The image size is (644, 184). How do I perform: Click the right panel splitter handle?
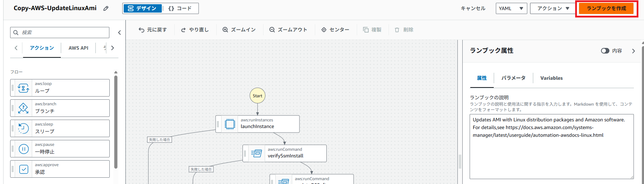click(460, 162)
